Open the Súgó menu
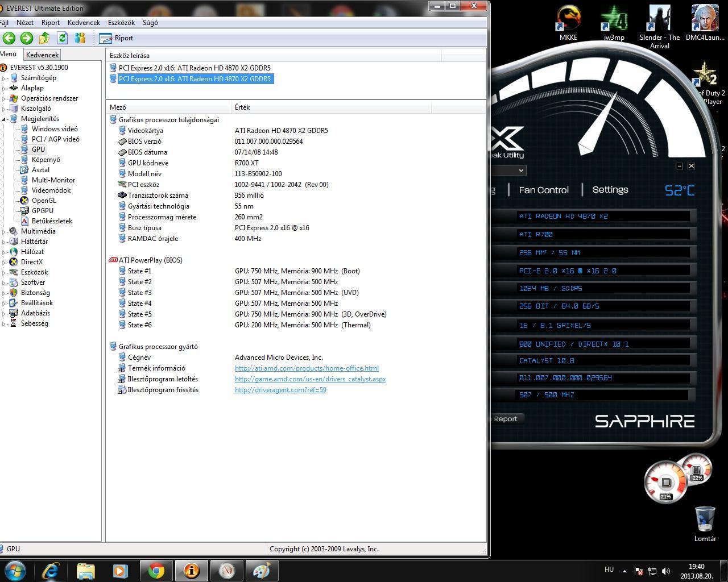This screenshot has width=728, height=582. [150, 23]
